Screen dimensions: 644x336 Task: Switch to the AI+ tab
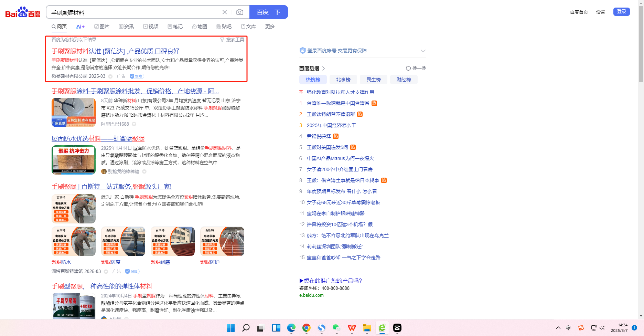pyautogui.click(x=80, y=27)
